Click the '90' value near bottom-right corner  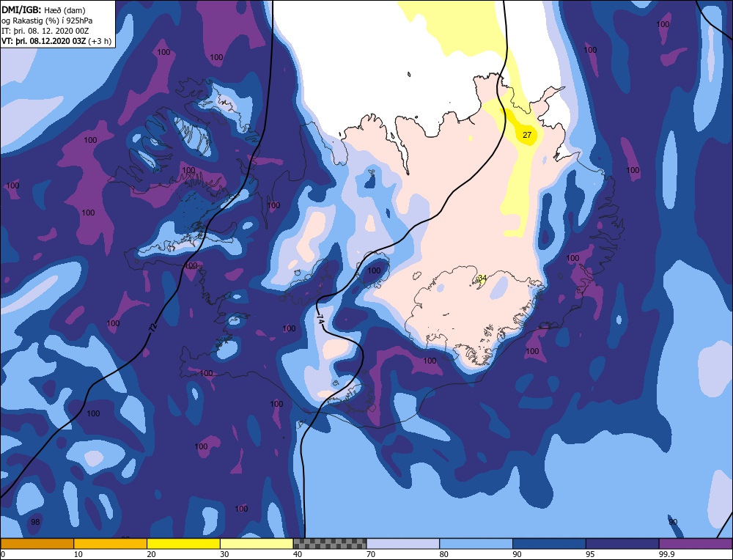tap(673, 522)
